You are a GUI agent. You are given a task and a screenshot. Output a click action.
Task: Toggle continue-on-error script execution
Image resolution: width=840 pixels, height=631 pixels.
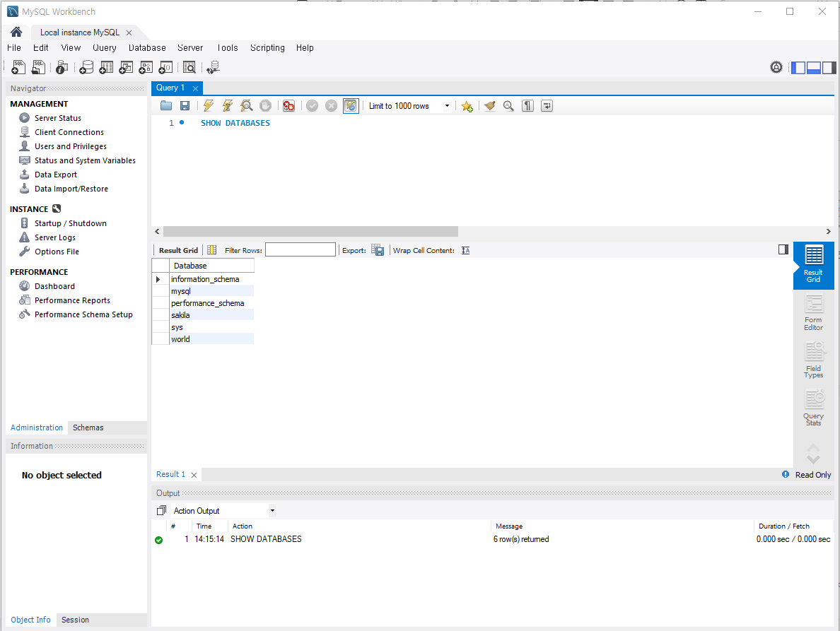pyautogui.click(x=288, y=106)
